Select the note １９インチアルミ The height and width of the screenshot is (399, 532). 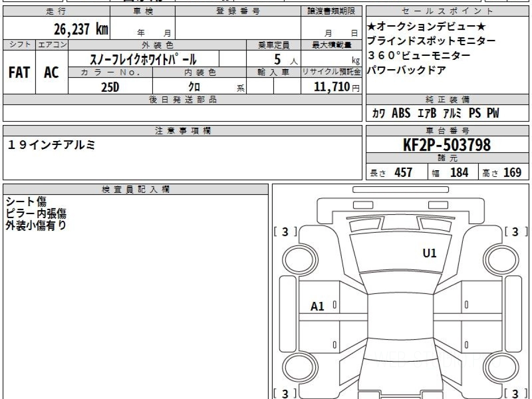coord(51,145)
